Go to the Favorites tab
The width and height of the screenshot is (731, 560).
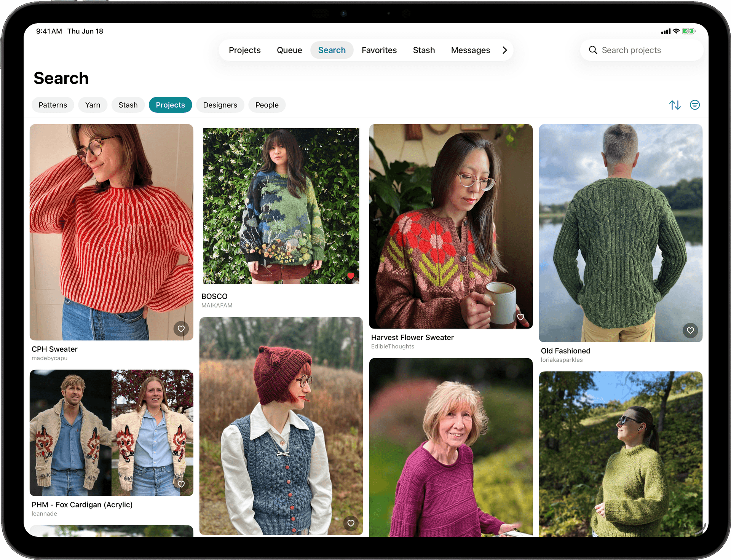(379, 50)
